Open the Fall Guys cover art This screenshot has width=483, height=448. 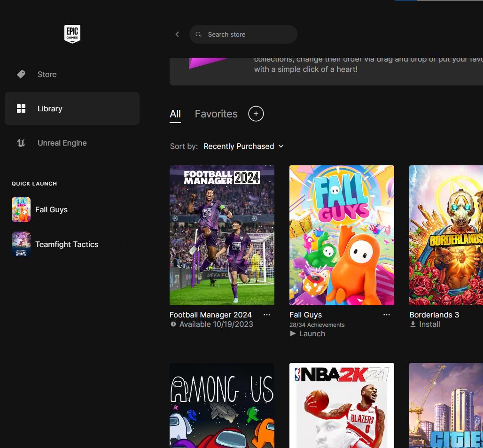pos(342,235)
